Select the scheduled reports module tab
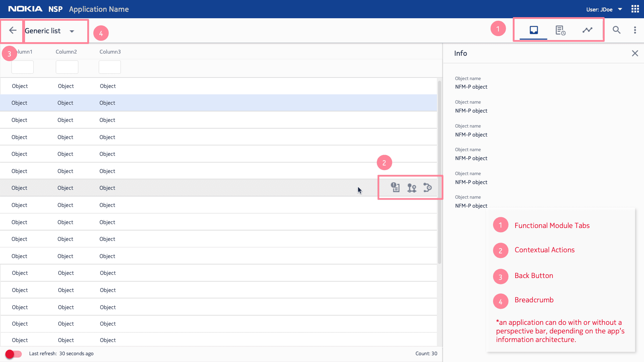Image resolution: width=644 pixels, height=362 pixels. [x=560, y=30]
